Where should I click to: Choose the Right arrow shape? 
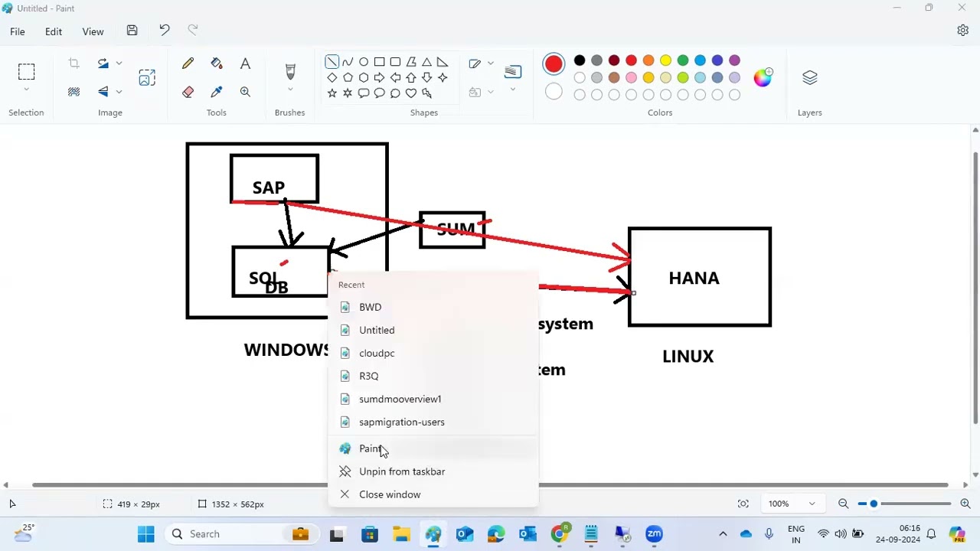379,77
